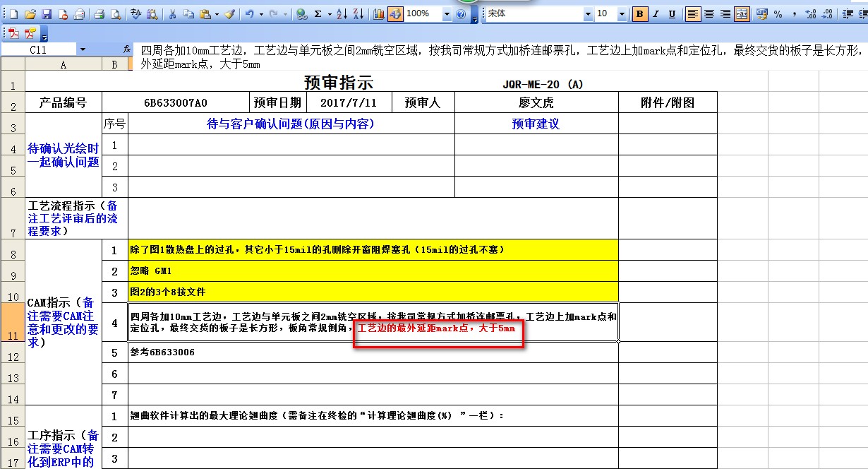The image size is (868, 469).
Task: Click the second Adobe PDF email icon
Action: tap(30, 33)
